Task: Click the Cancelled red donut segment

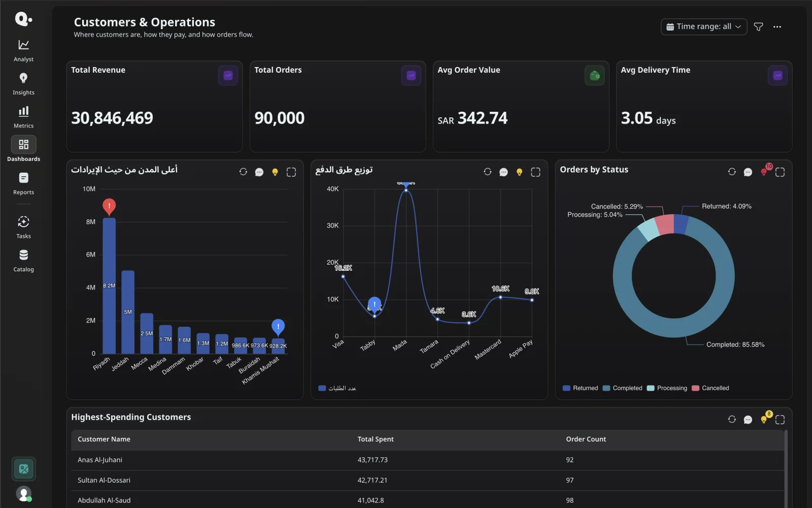Action: 665,225
